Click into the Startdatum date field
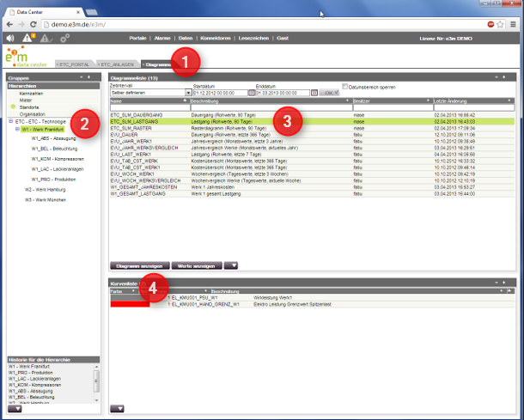The width and height of the screenshot is (524, 420). point(221,93)
